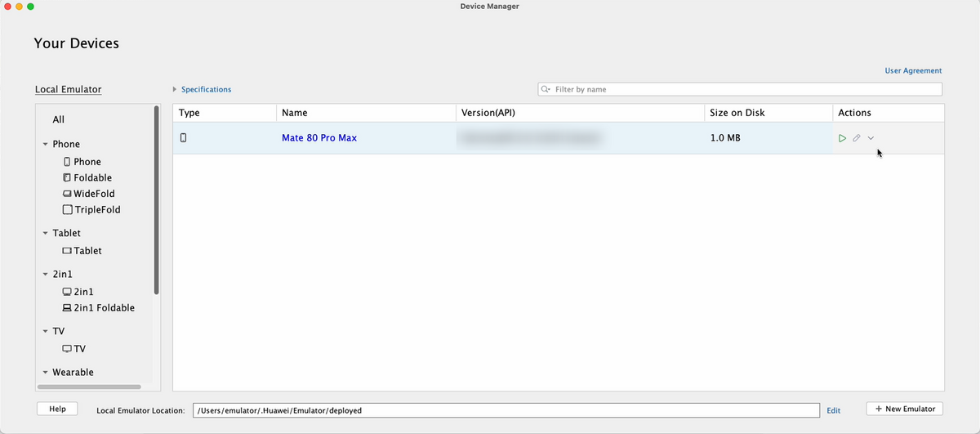This screenshot has height=434, width=980.
Task: Select Tablet device type item
Action: tap(87, 251)
